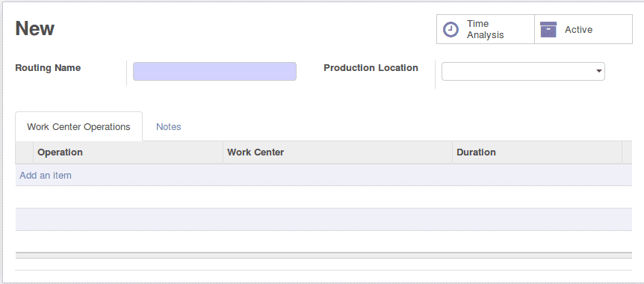
Task: Click the Production Location dropdown arrow
Action: tap(599, 72)
